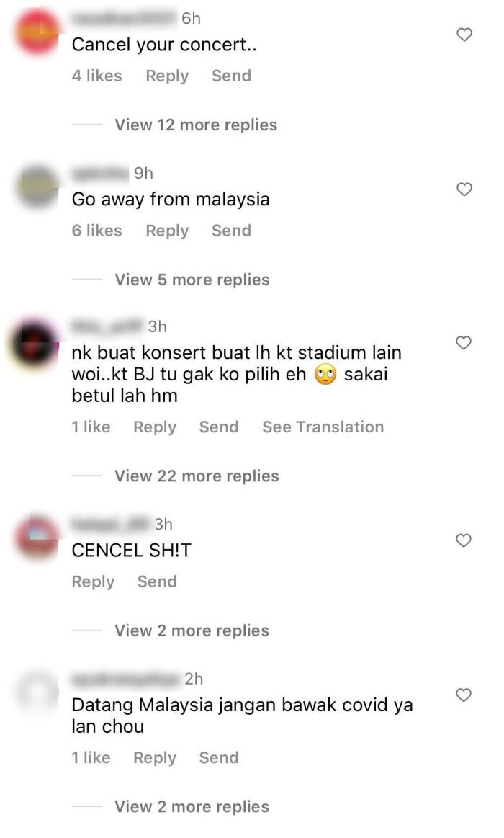Send the 'Cancel your concert..' comment
Image resolution: width=504 pixels, height=838 pixels.
tap(231, 76)
